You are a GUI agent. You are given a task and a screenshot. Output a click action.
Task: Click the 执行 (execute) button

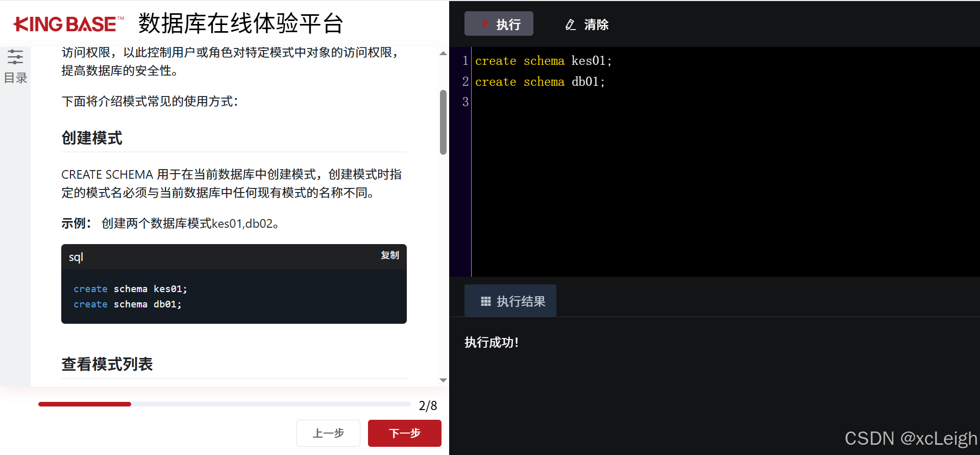499,23
